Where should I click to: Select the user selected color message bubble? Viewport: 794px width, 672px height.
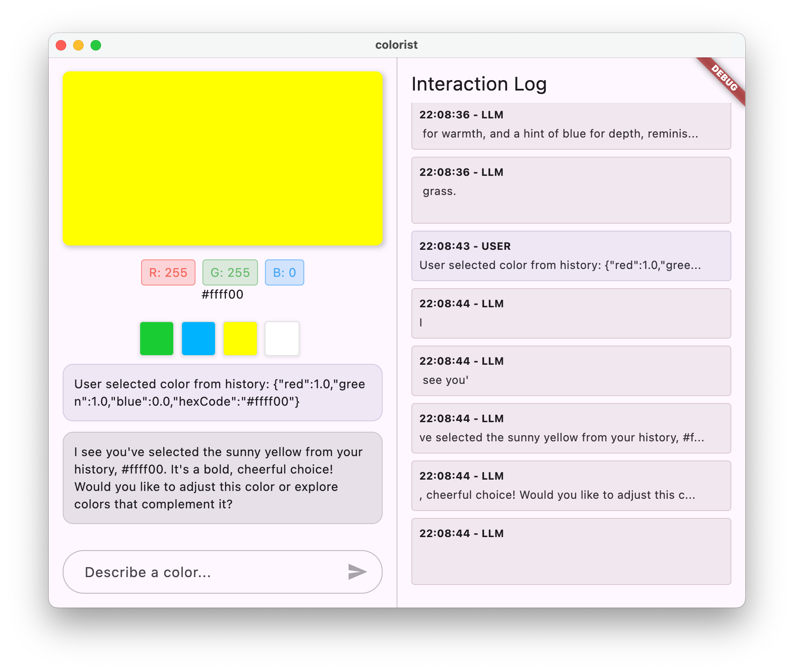tap(222, 393)
